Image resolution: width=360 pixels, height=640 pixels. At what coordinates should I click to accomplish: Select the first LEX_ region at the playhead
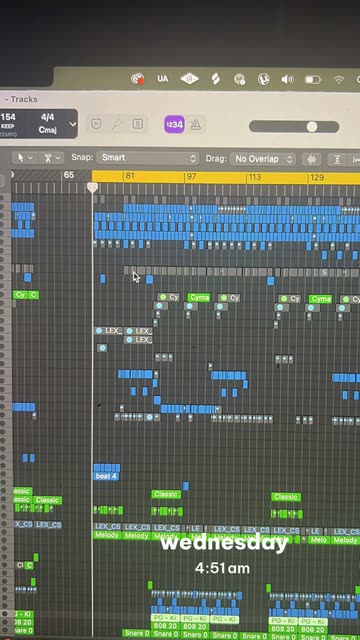tap(109, 331)
